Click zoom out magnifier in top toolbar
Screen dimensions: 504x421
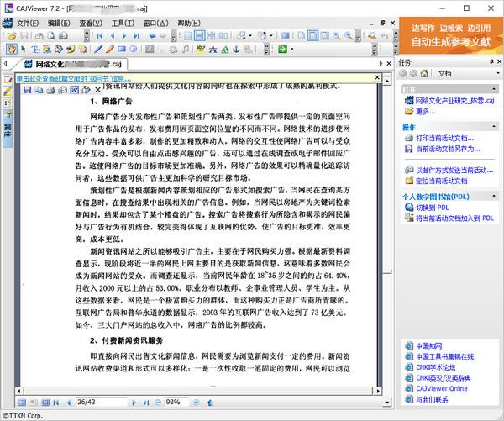coord(337,35)
